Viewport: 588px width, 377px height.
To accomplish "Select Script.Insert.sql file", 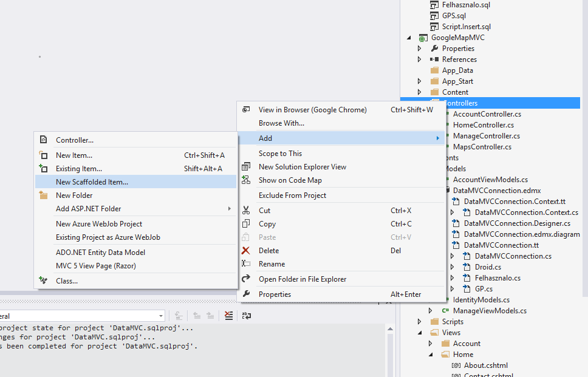I will pyautogui.click(x=466, y=27).
